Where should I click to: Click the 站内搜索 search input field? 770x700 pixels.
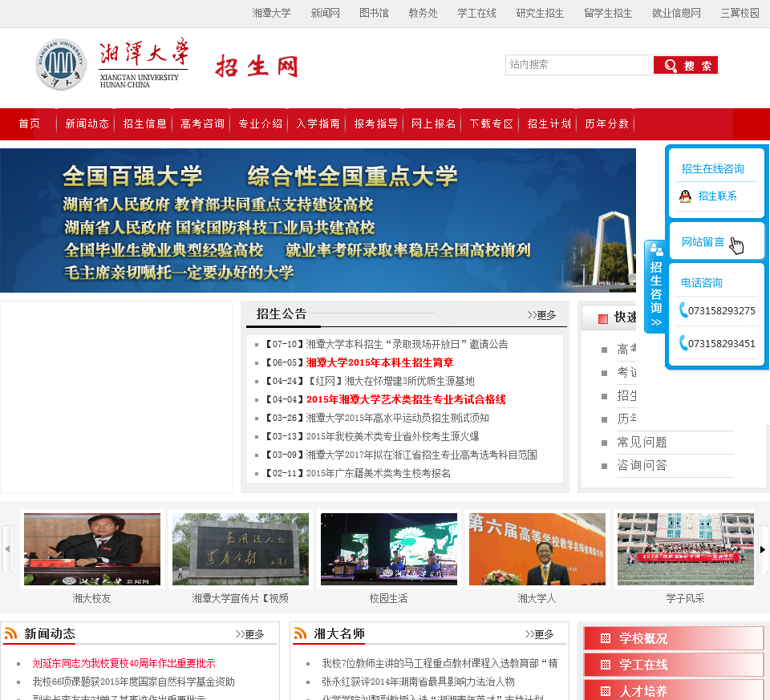tap(579, 65)
